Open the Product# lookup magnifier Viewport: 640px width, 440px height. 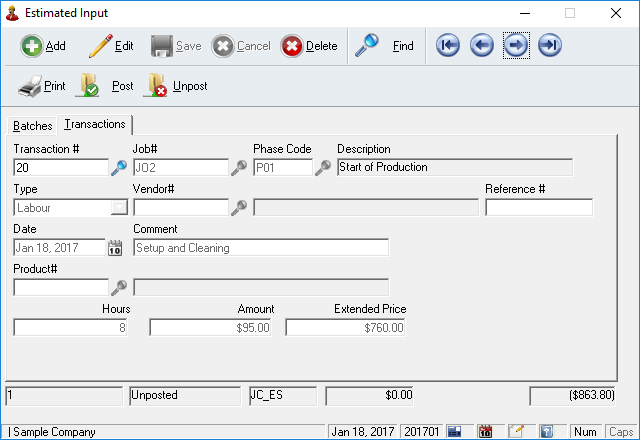pos(118,288)
